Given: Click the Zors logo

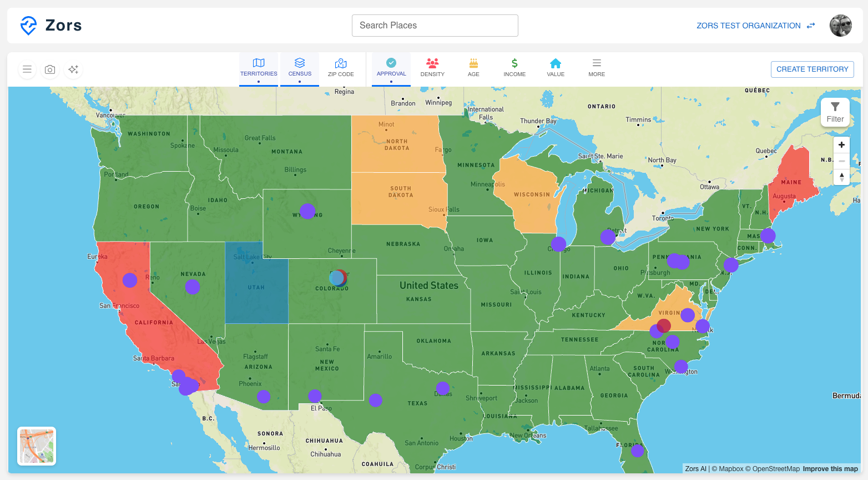Looking at the screenshot, I should click(x=51, y=26).
